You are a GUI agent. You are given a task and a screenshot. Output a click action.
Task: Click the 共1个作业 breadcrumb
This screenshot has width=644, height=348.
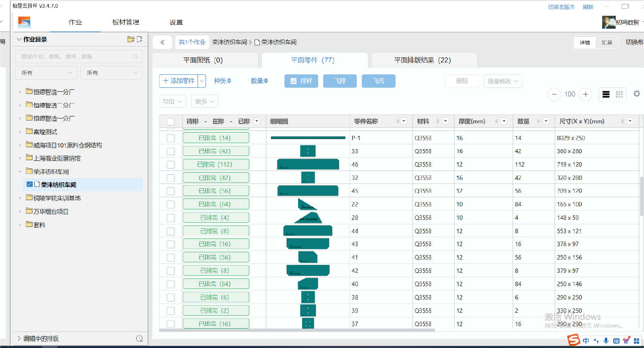192,42
